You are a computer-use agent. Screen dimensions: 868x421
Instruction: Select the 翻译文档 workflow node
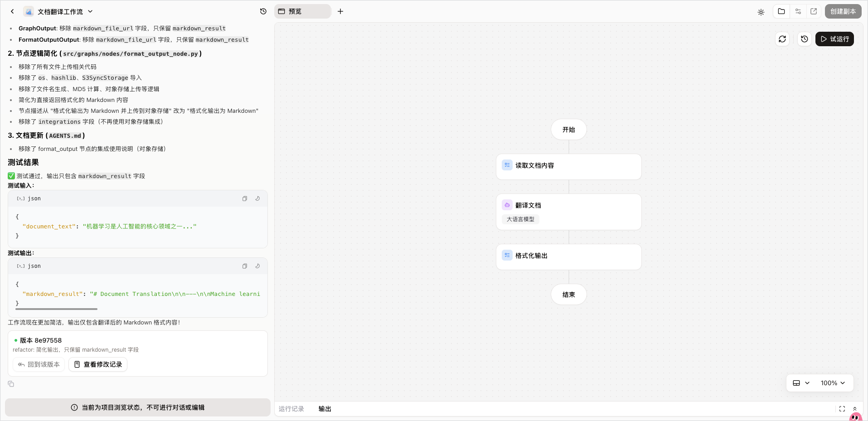(569, 212)
